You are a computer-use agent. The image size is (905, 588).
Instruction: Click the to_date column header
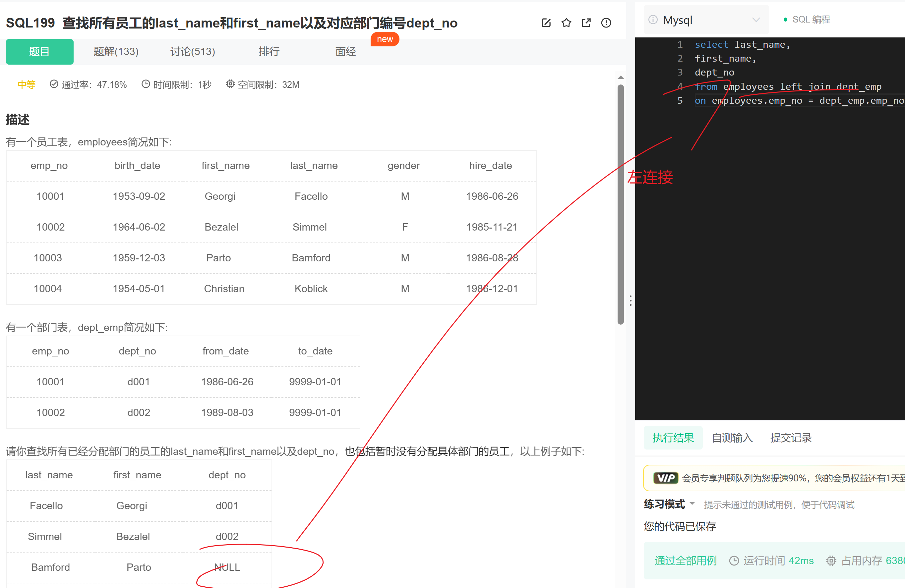(315, 351)
